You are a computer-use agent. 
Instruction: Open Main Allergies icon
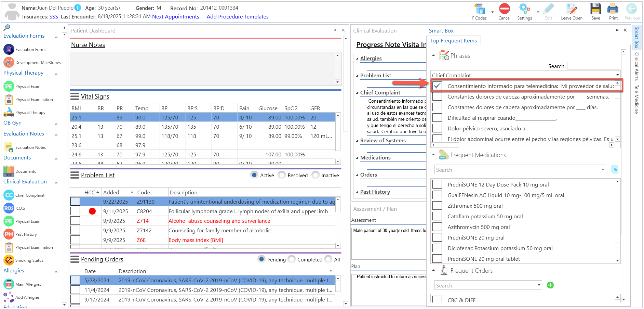pyautogui.click(x=9, y=284)
